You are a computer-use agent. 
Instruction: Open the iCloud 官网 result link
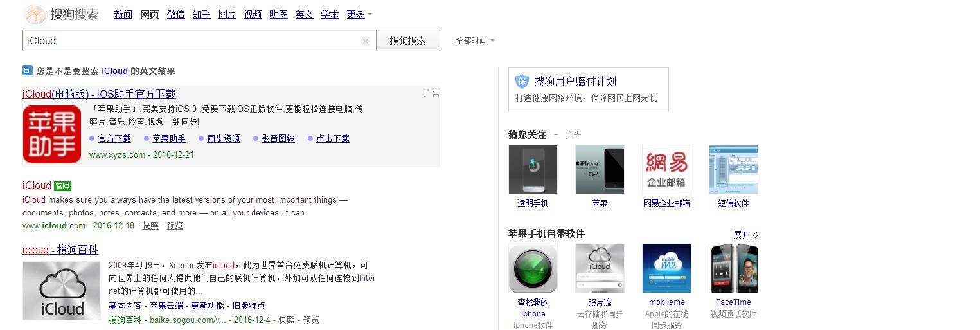pos(37,186)
